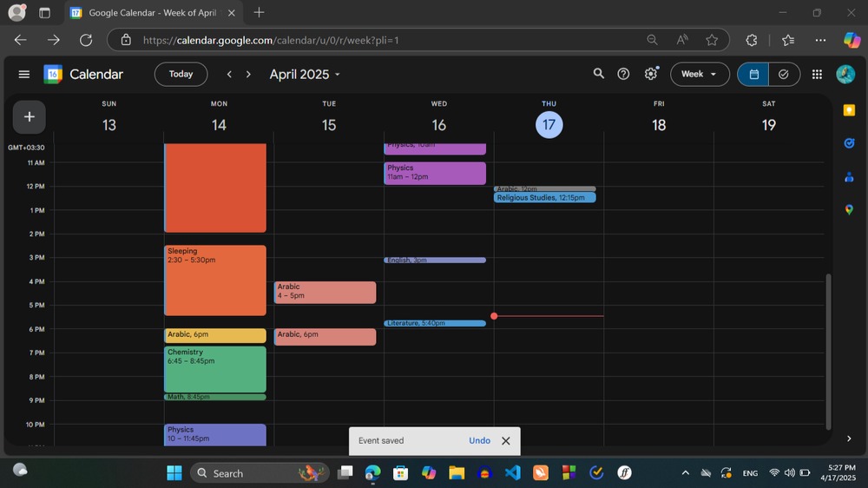The height and width of the screenshot is (488, 868).
Task: Open Contacts side panel icon
Action: 849,176
